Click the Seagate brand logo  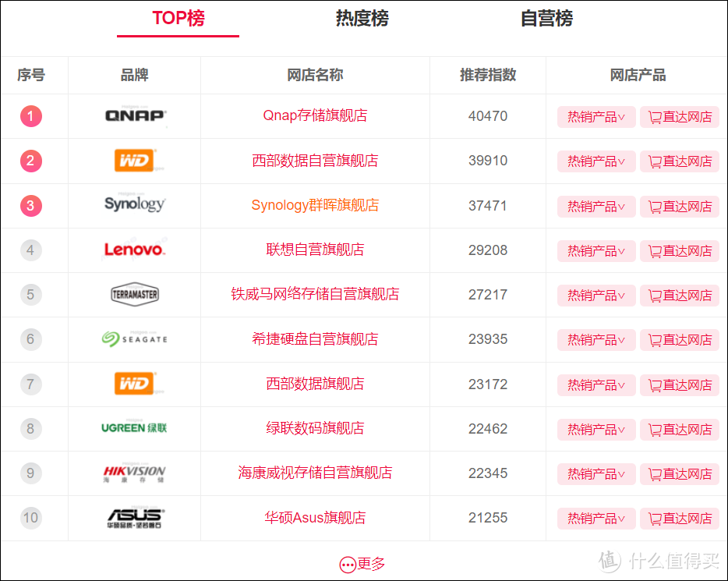click(x=135, y=339)
